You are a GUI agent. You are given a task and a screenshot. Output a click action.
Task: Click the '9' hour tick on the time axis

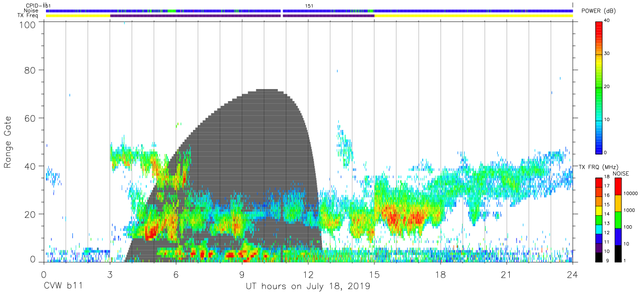point(242,274)
